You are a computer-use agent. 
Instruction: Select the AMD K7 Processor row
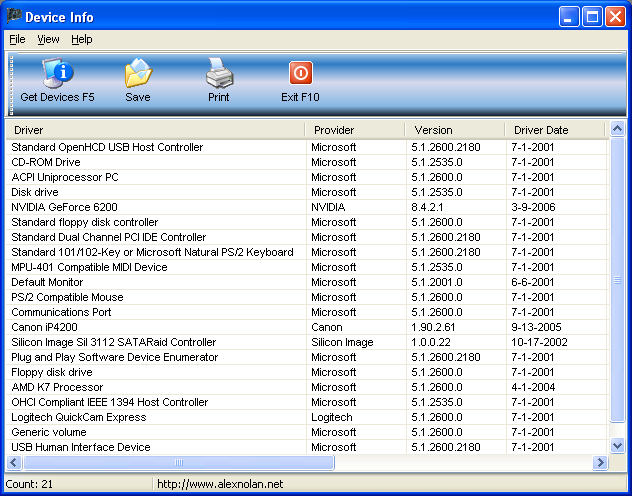[x=306, y=387]
